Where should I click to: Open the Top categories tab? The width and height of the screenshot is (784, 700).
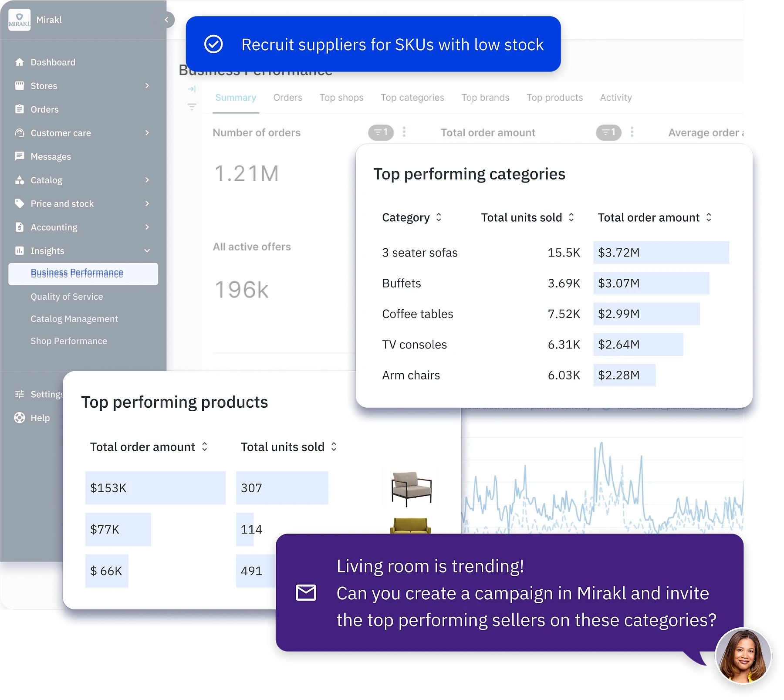(x=412, y=98)
